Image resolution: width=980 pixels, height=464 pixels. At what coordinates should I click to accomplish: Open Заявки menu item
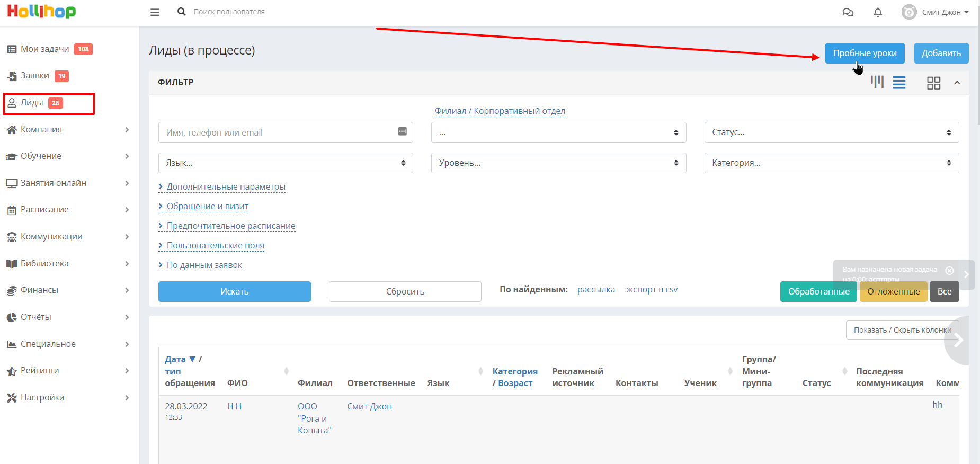(35, 76)
